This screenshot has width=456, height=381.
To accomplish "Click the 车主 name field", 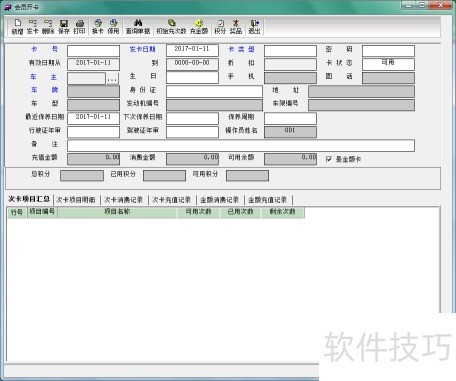I will point(86,78).
